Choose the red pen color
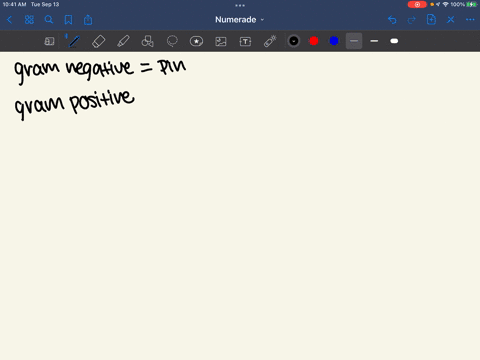 tap(314, 41)
